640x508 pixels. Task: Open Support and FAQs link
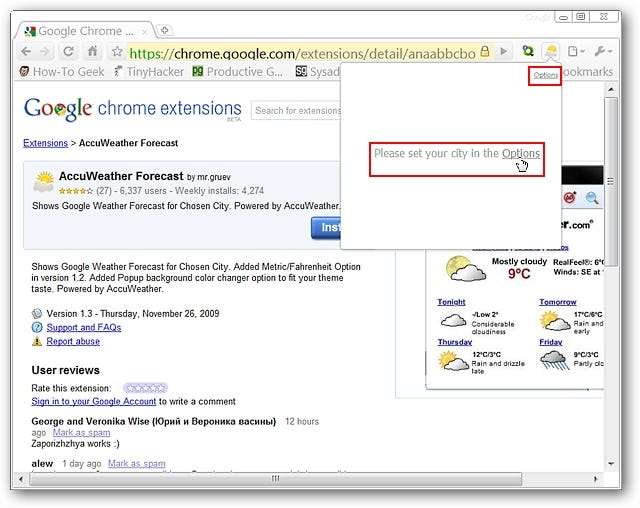[84, 328]
